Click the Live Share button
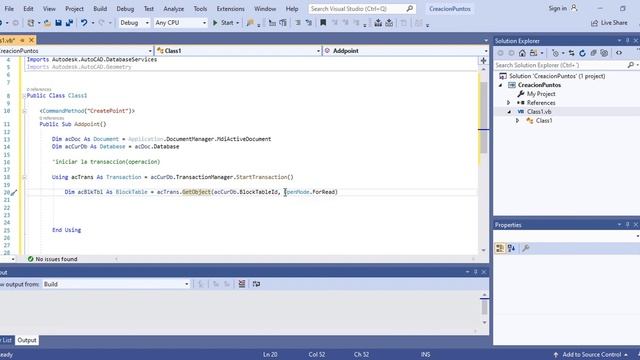640x360 pixels. 609,23
